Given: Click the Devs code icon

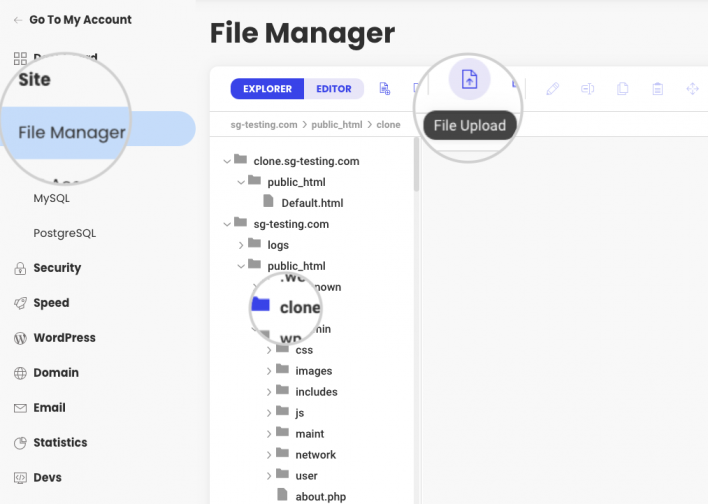Looking at the screenshot, I should click(x=20, y=478).
